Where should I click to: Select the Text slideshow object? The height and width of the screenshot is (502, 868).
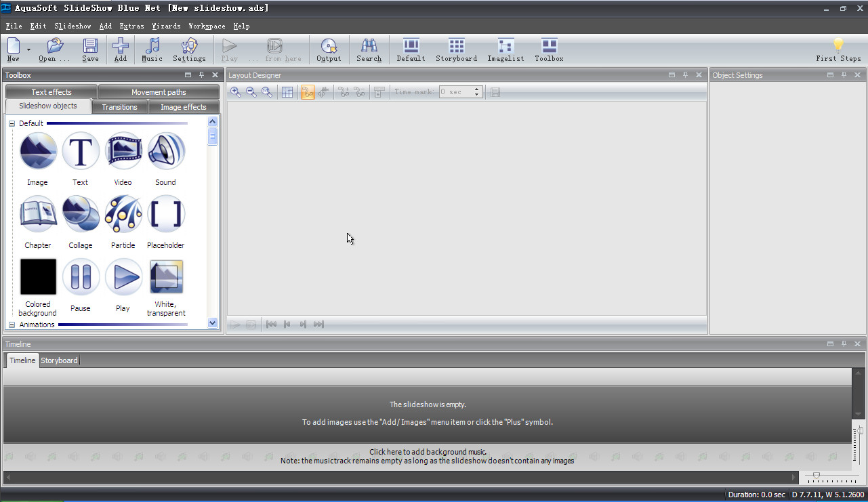81,150
